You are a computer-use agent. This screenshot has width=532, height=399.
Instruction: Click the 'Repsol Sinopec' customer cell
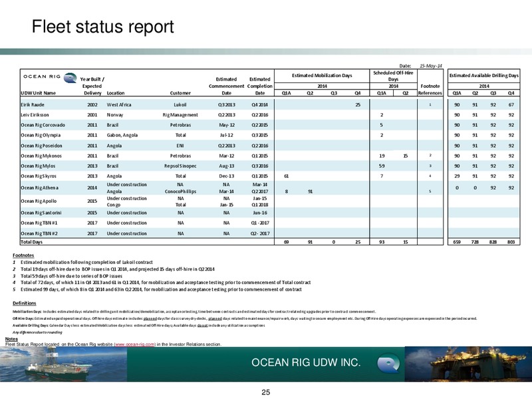tap(180, 166)
